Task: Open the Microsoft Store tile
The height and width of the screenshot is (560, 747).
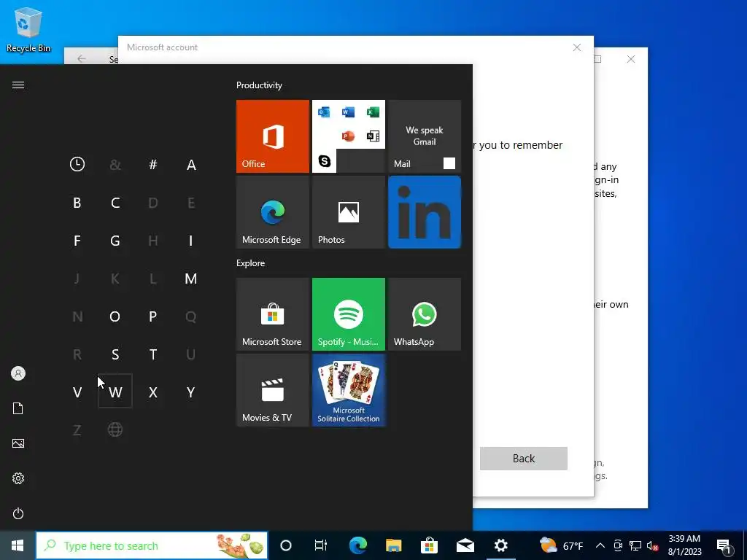Action: [273, 314]
